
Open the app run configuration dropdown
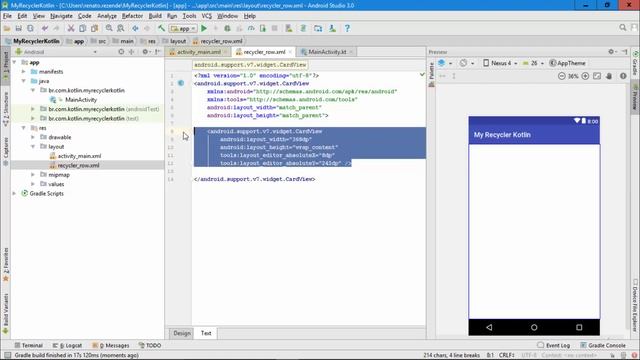point(183,29)
